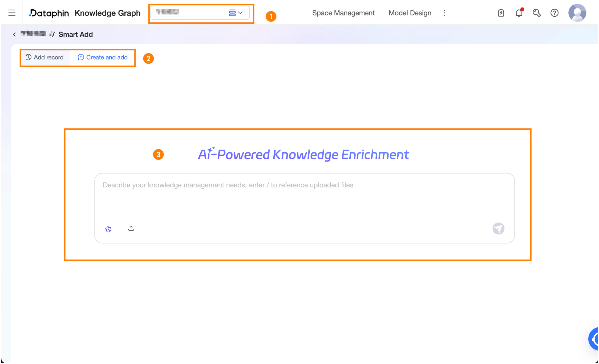Go back using the breadcrumb arrow

click(14, 34)
